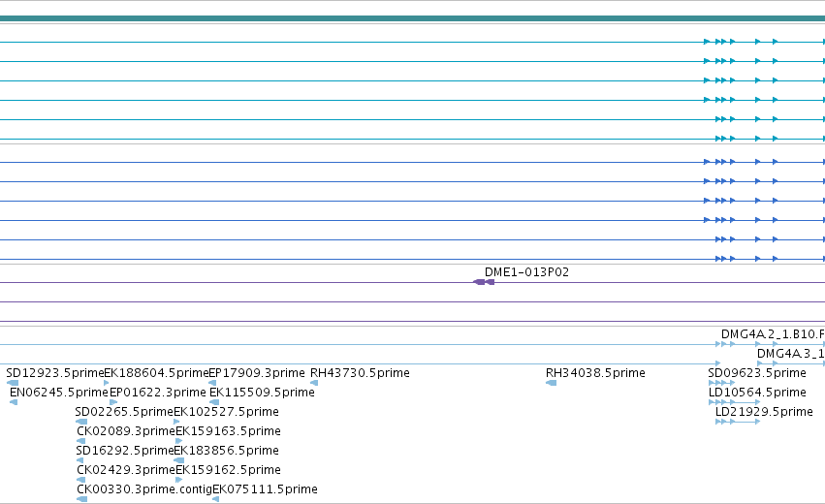Click the SD12923.5prime EST label
The image size is (825, 504).
pyautogui.click(x=54, y=373)
